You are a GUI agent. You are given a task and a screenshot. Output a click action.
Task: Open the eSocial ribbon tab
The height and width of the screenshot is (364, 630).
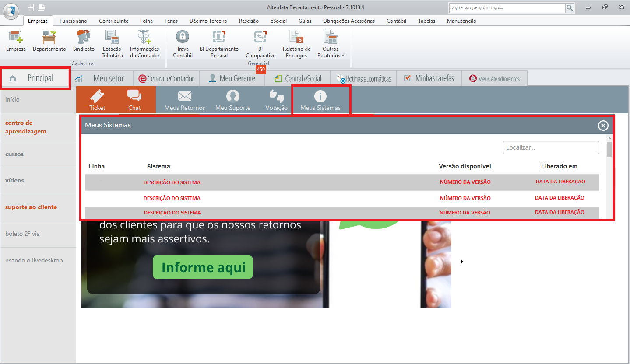tap(278, 21)
